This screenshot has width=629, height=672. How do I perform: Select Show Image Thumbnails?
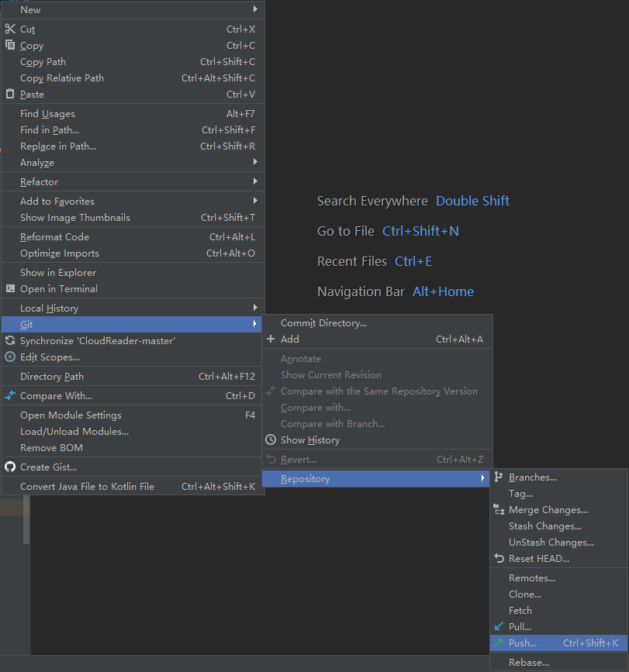pos(133,217)
